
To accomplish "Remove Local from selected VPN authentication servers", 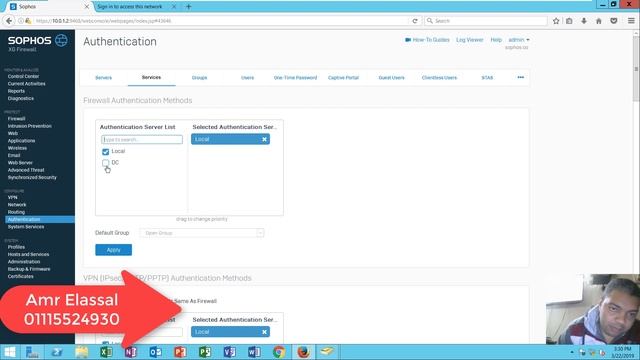I will pyautogui.click(x=264, y=332).
